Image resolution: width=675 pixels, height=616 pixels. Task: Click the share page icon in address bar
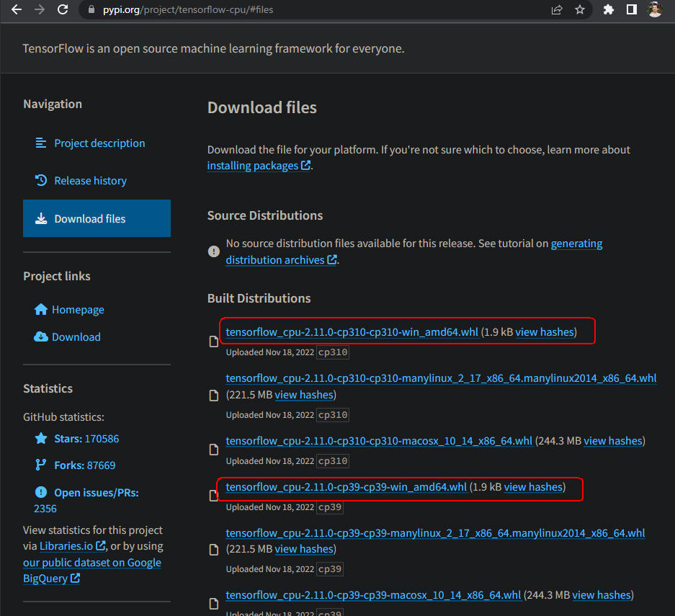557,9
